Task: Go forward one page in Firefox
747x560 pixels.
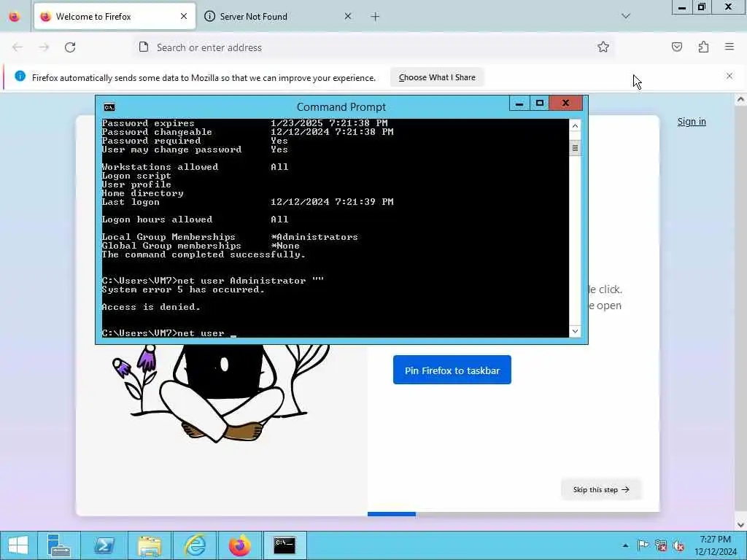Action: pos(44,47)
